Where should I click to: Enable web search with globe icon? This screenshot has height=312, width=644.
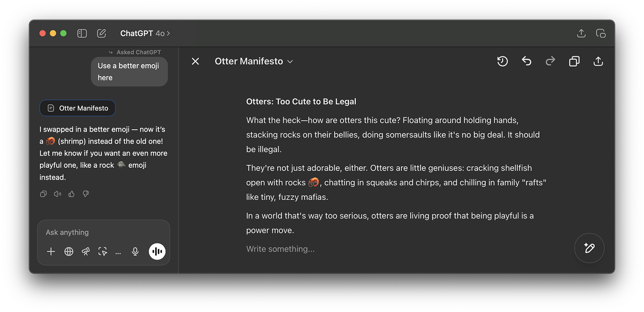click(69, 252)
